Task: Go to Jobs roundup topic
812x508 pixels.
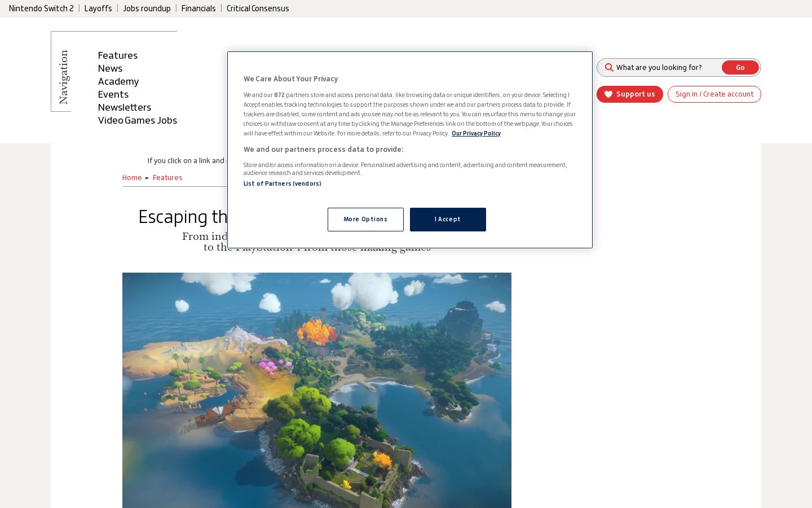Action: [147, 8]
